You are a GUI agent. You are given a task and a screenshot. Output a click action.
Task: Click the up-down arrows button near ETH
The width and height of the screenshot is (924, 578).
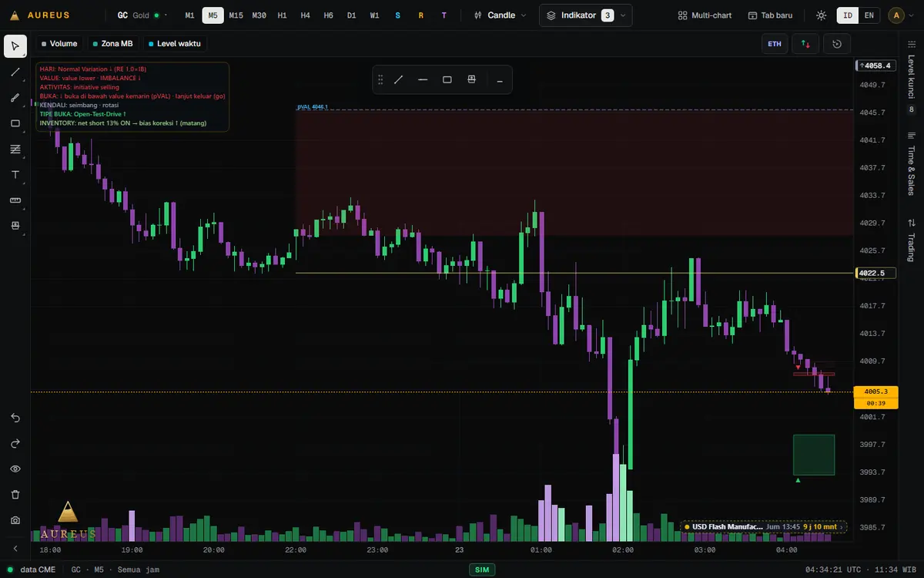click(x=805, y=44)
